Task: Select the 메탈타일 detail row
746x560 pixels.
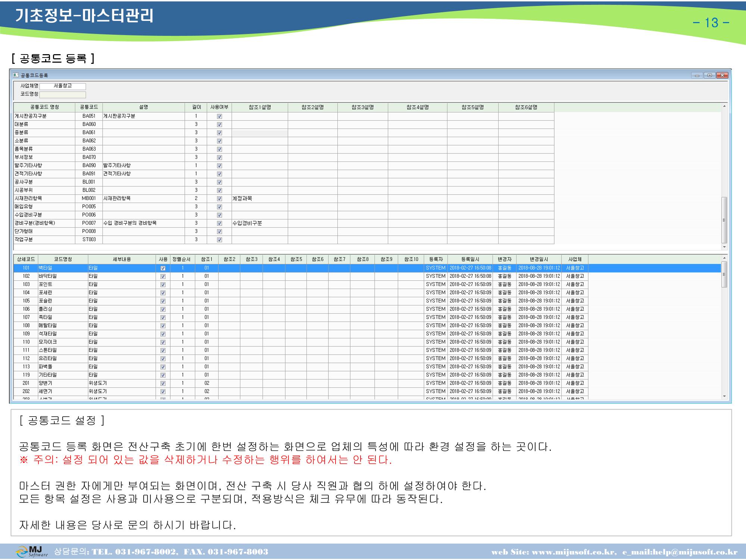Action: 300,326
